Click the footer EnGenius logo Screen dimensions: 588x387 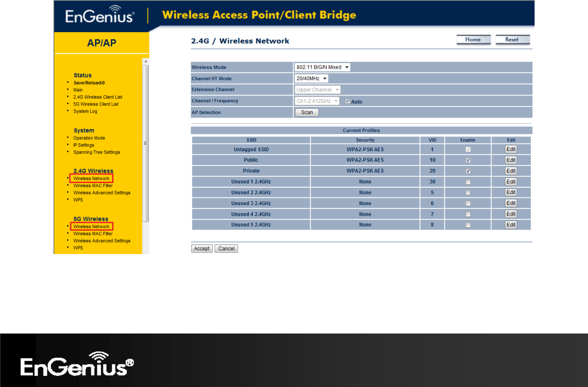click(77, 364)
